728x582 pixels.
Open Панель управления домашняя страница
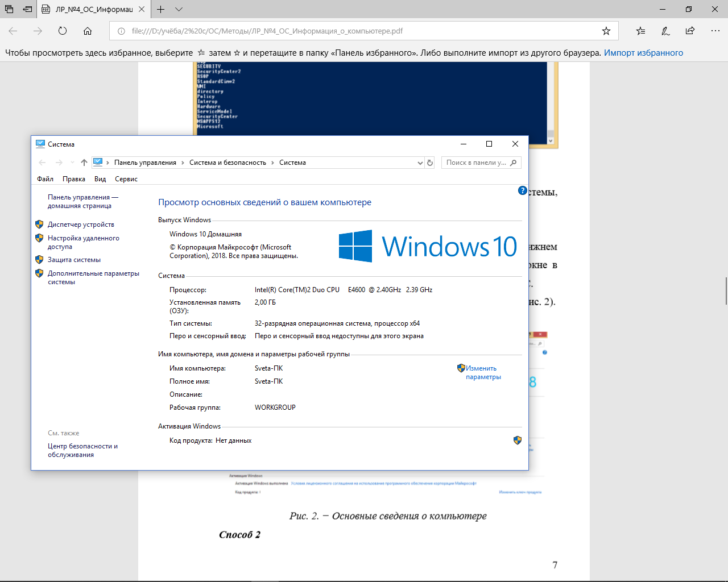(x=83, y=201)
